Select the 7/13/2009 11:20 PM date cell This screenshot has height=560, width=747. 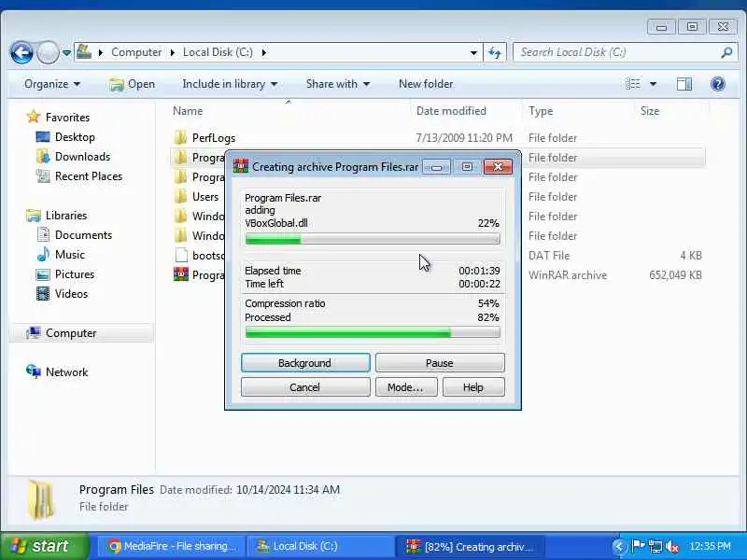point(464,138)
